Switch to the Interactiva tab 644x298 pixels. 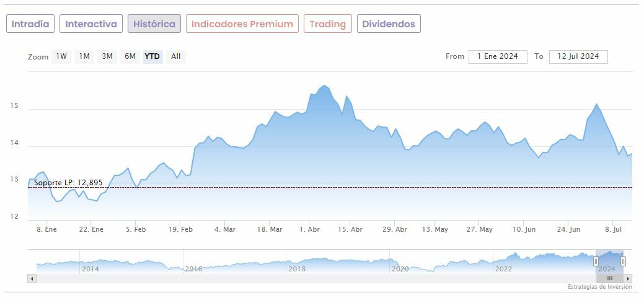(91, 24)
